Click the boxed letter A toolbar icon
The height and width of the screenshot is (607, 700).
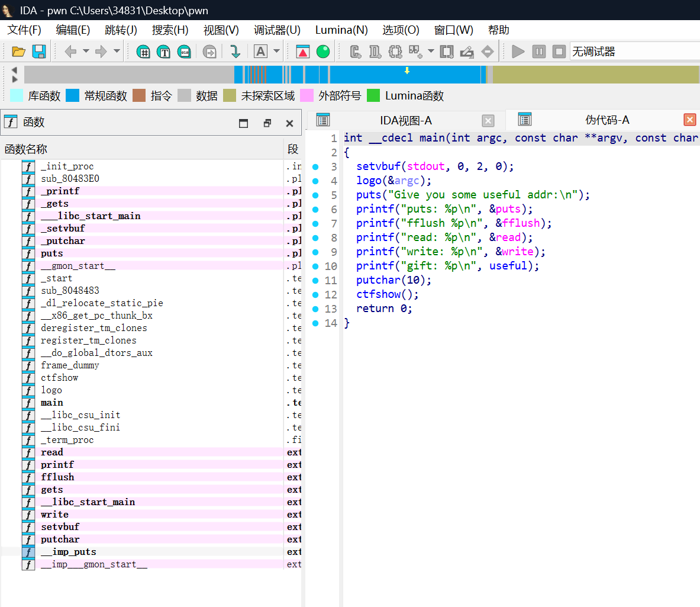(x=261, y=52)
